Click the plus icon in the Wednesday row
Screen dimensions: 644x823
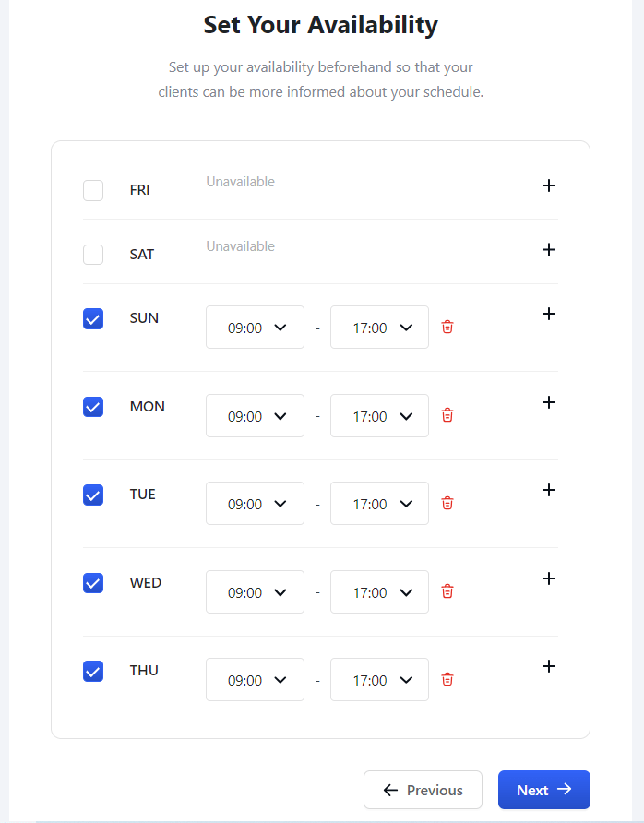click(548, 578)
